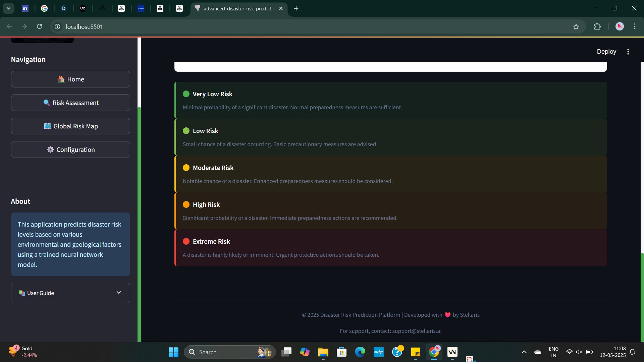Click the Windows taskbar Search box
644x362 pixels.
pos(221,352)
